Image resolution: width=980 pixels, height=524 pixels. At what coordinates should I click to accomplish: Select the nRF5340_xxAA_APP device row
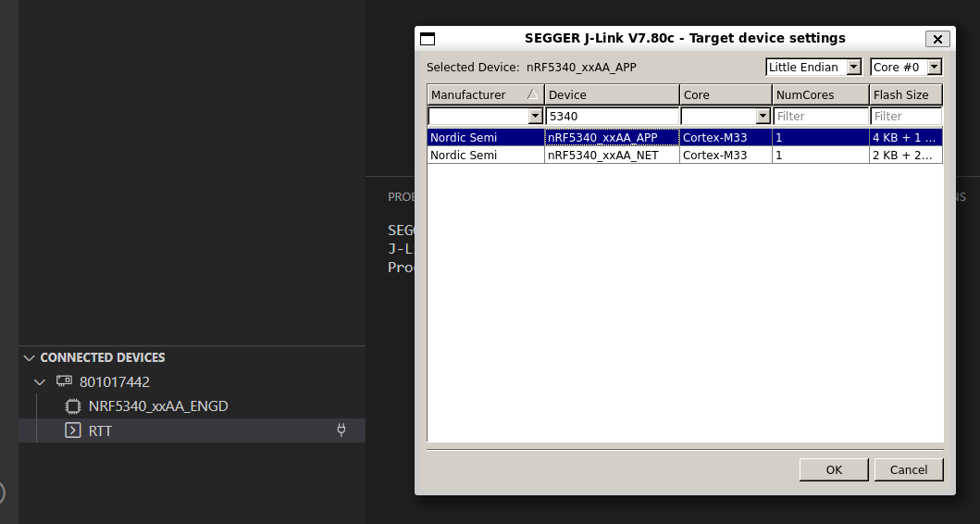tap(685, 138)
